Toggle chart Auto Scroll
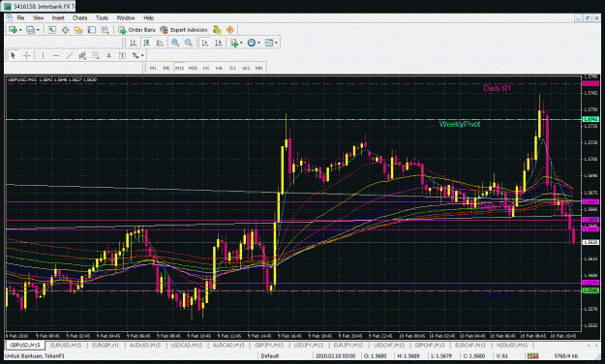The width and height of the screenshot is (605, 364). coord(205,43)
